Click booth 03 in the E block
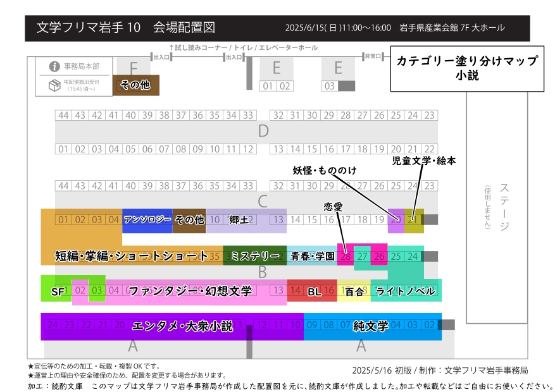Screen dimensions: 555x392 [330, 85]
